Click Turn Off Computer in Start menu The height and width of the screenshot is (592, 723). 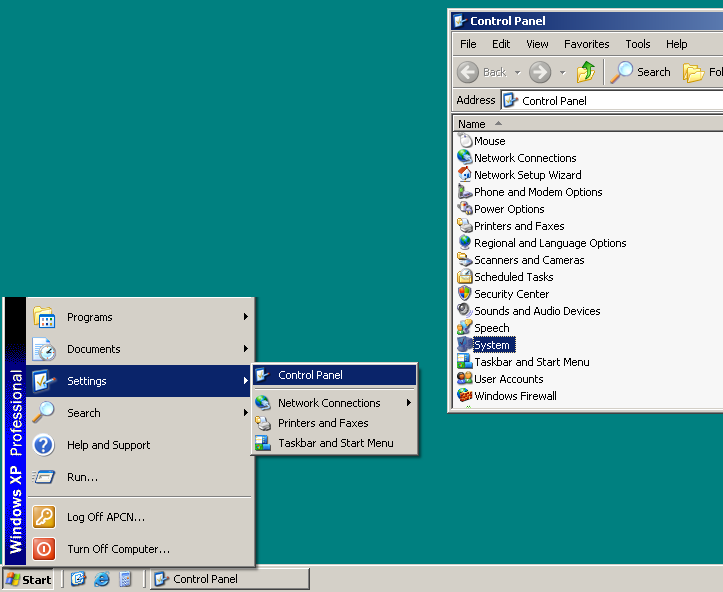click(x=118, y=549)
